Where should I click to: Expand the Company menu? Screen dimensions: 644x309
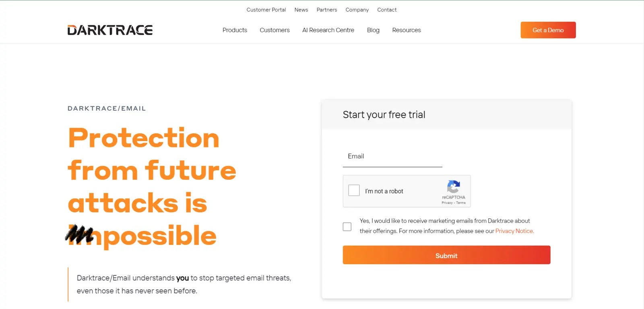pyautogui.click(x=357, y=10)
